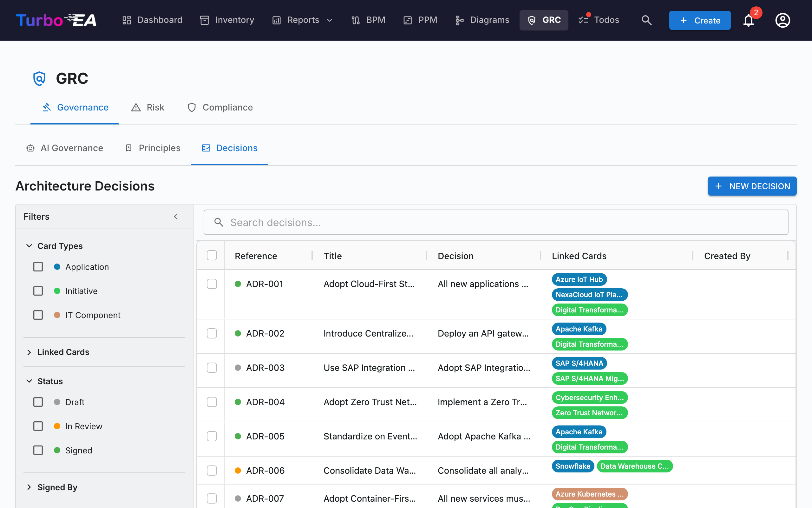Click the AI Governance robot icon

click(x=30, y=148)
